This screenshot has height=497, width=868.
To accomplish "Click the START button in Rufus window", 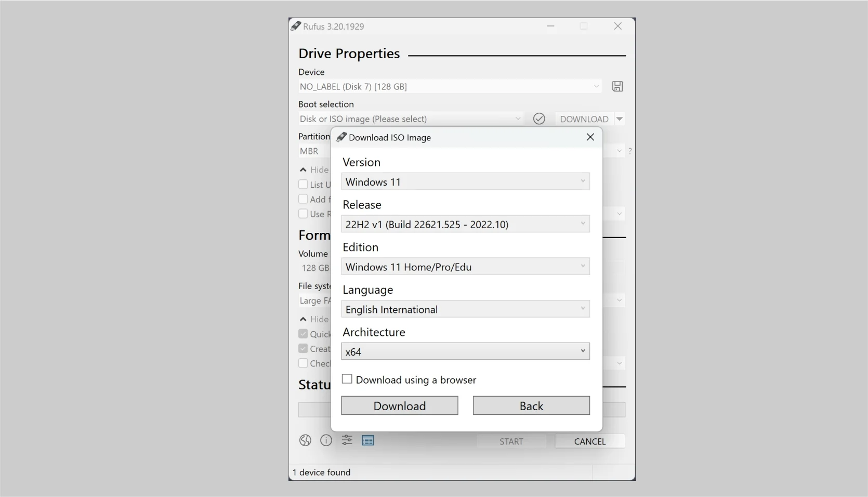I will (511, 441).
